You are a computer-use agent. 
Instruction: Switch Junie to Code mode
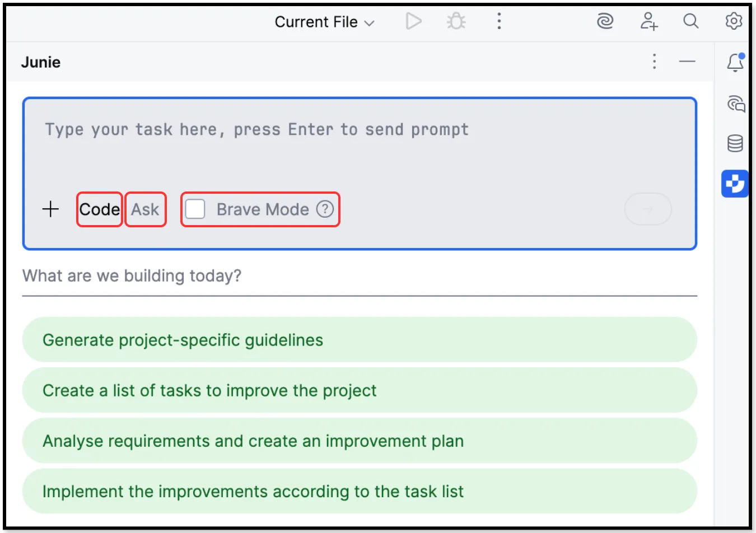[x=99, y=209]
